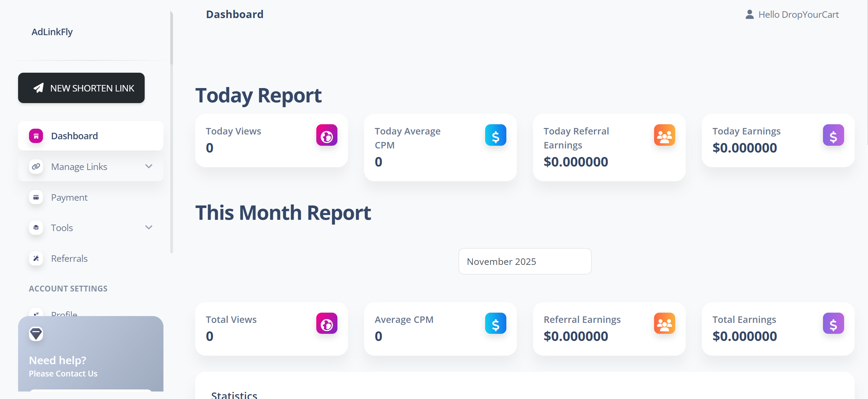Click the Today Views globe icon
Image resolution: width=868 pixels, height=399 pixels.
(327, 135)
